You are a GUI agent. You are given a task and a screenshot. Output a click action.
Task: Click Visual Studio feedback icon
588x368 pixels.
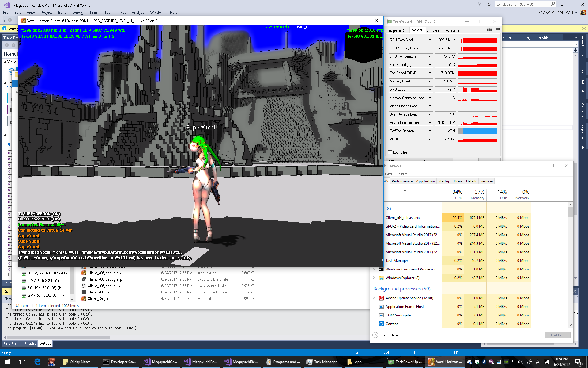tap(489, 4)
